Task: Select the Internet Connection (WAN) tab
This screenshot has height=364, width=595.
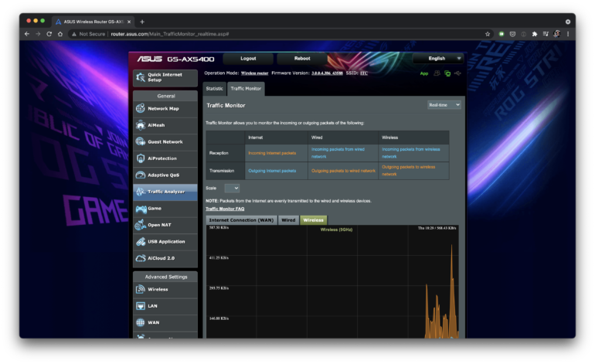Action: coord(241,220)
